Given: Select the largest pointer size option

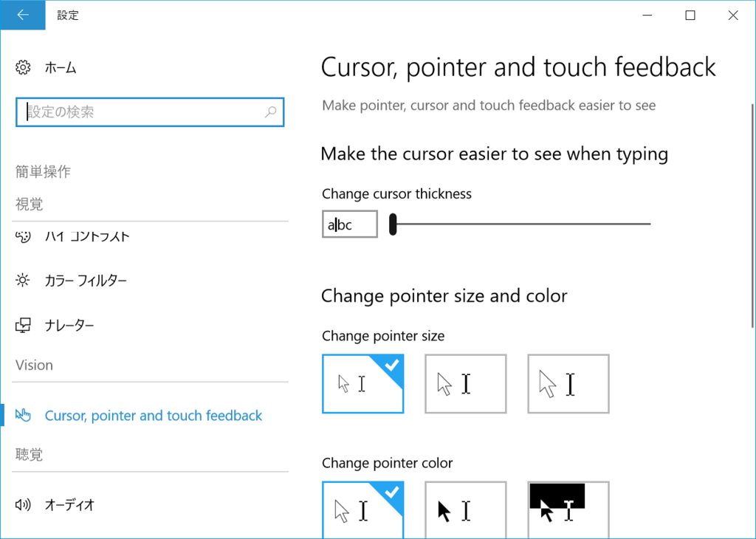Looking at the screenshot, I should 568,384.
